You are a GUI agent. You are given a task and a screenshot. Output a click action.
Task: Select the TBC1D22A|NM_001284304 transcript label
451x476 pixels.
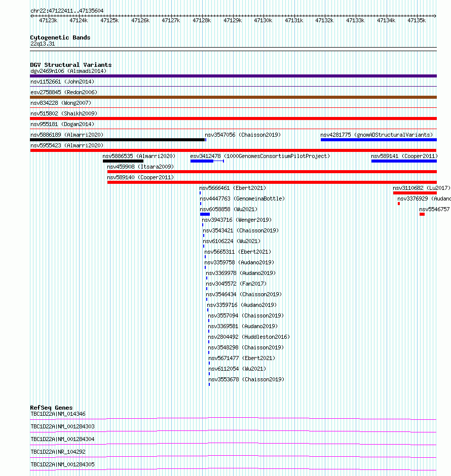(62, 439)
